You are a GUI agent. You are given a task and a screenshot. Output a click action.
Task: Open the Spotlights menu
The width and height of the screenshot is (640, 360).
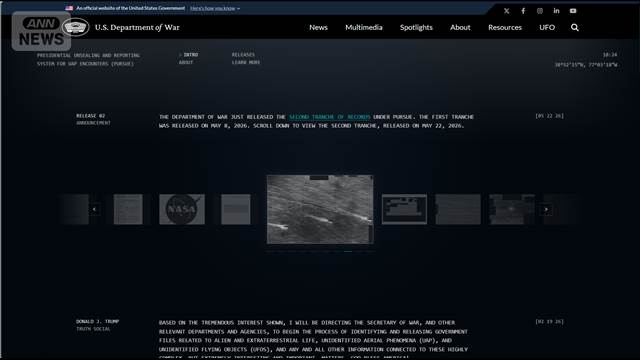(x=416, y=27)
